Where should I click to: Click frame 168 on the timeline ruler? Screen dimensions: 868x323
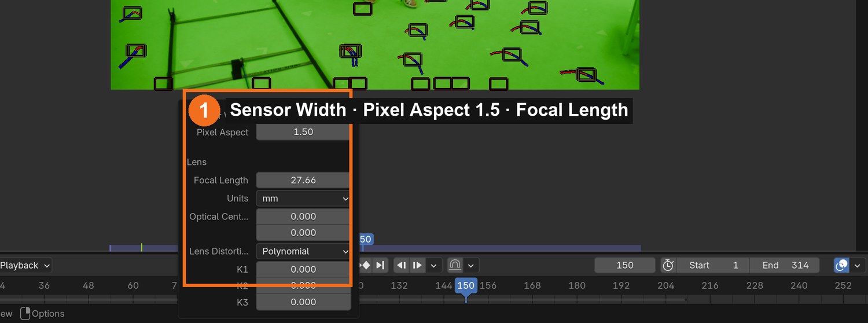tap(532, 285)
